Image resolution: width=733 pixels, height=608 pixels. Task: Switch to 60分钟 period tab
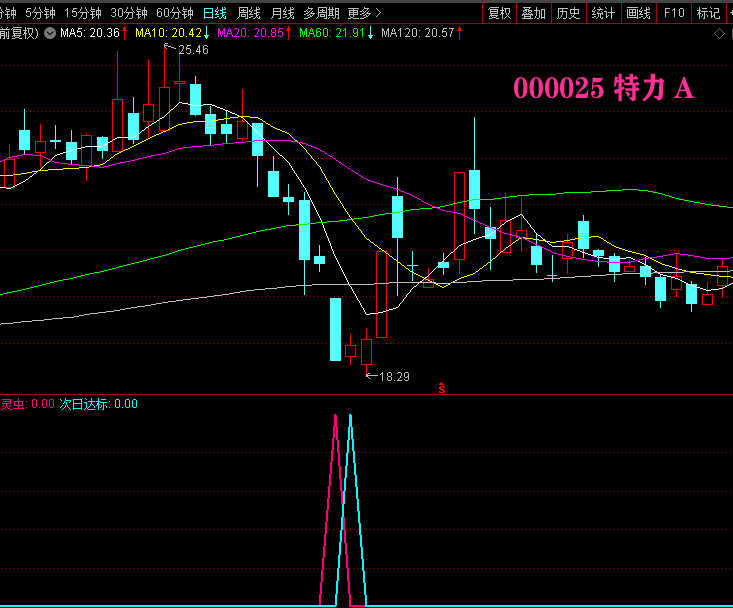pyautogui.click(x=175, y=13)
